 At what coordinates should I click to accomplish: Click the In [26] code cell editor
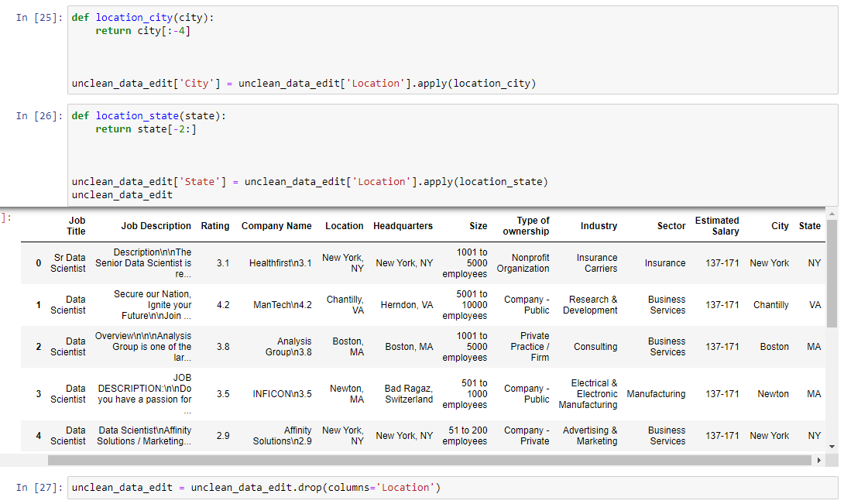(452, 155)
